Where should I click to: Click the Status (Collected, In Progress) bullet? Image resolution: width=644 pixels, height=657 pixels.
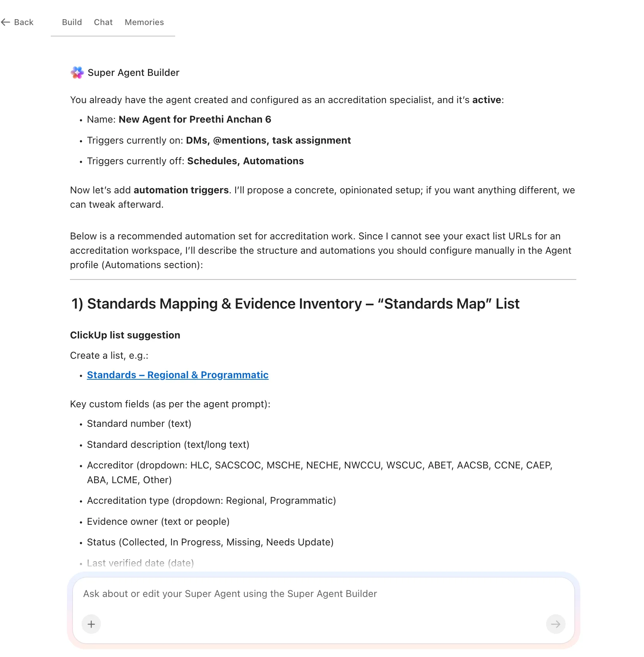(x=210, y=542)
